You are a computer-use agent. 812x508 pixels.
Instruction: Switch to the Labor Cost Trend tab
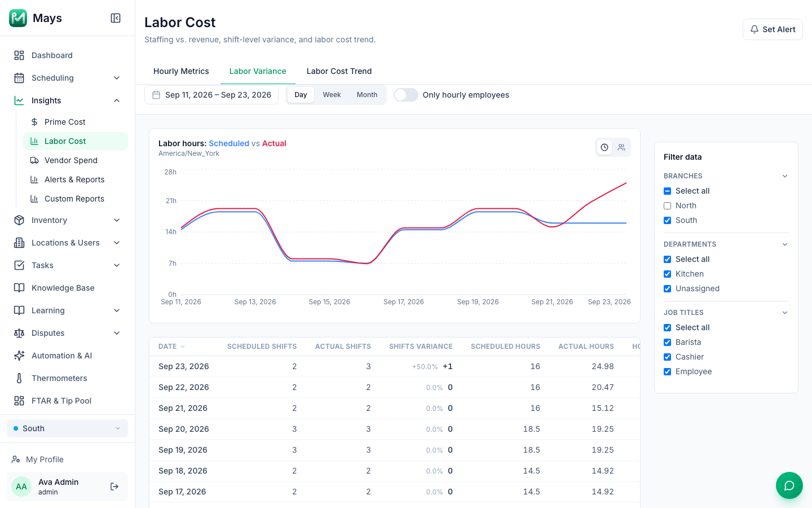click(x=339, y=71)
